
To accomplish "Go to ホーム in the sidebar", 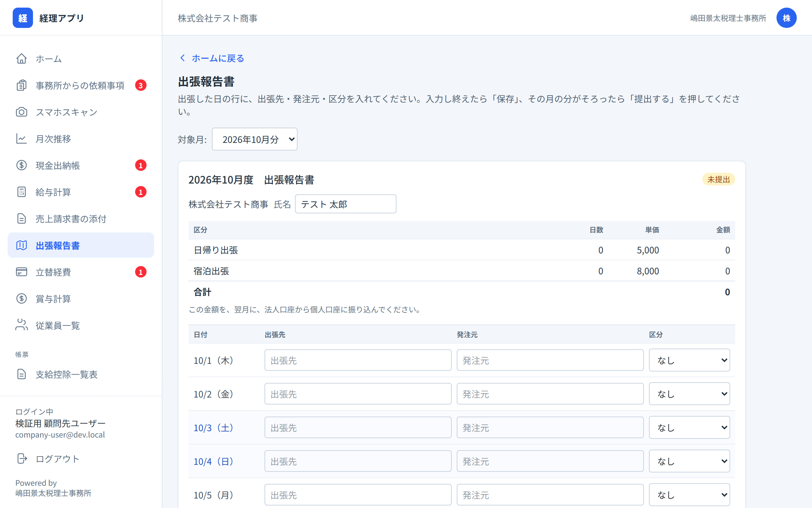I will pos(81,58).
